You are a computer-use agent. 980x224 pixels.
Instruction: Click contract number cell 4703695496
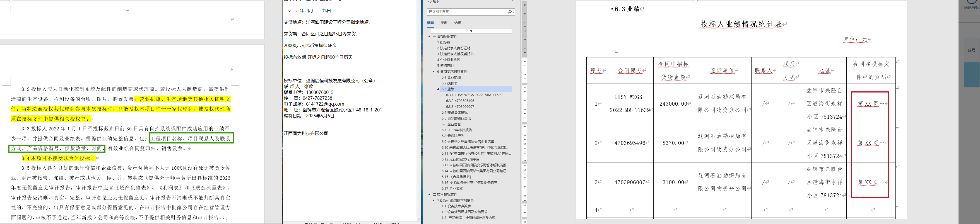tap(630, 143)
